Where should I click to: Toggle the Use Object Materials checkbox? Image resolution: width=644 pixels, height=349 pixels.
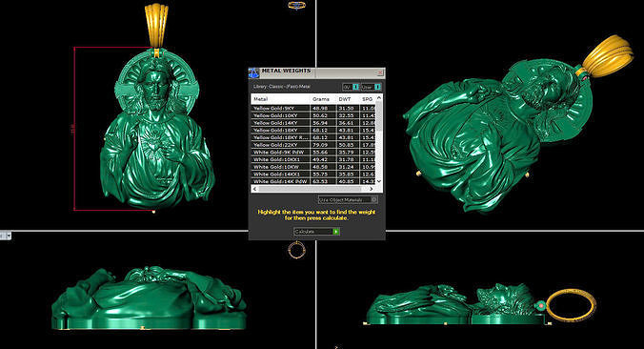373,199
